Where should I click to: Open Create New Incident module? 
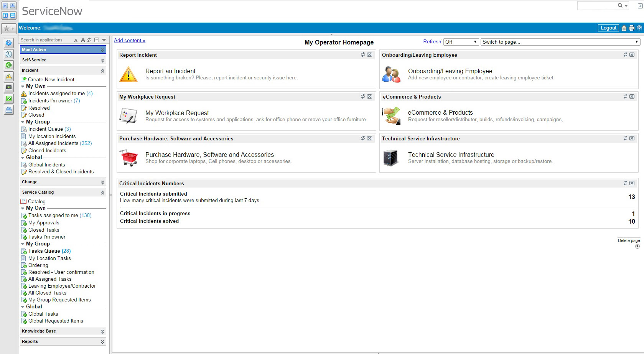pyautogui.click(x=51, y=79)
